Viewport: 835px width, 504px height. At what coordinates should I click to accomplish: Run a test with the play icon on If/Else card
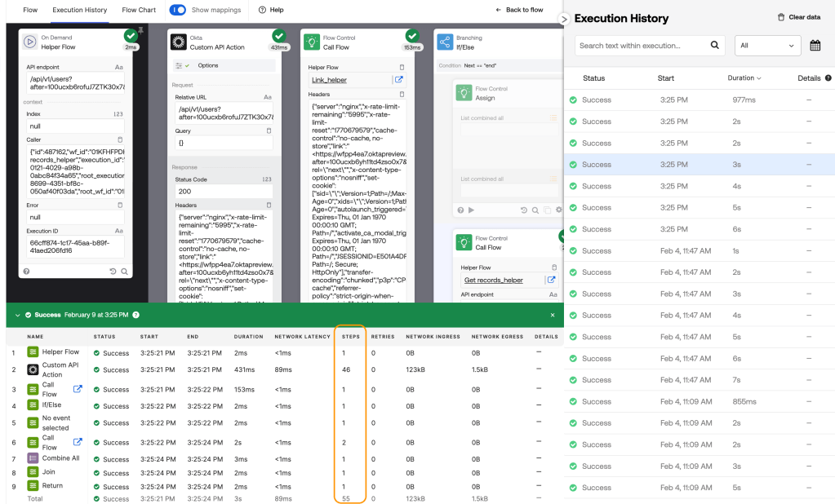tap(472, 210)
